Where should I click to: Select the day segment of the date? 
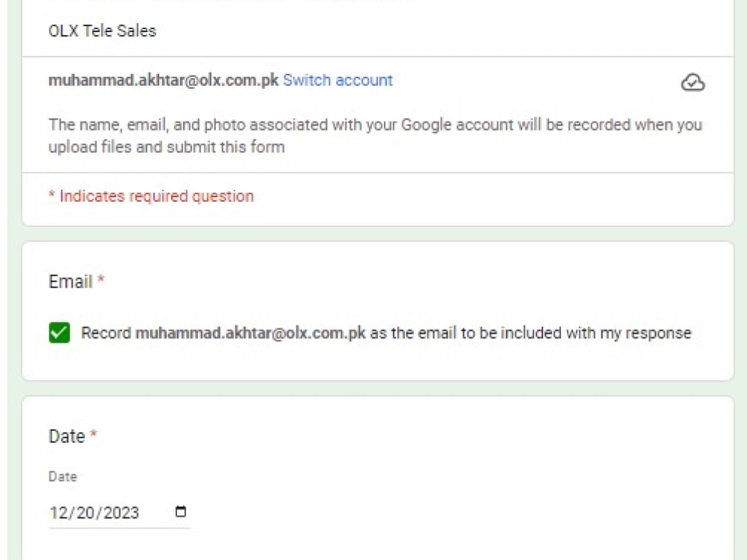[82, 513]
